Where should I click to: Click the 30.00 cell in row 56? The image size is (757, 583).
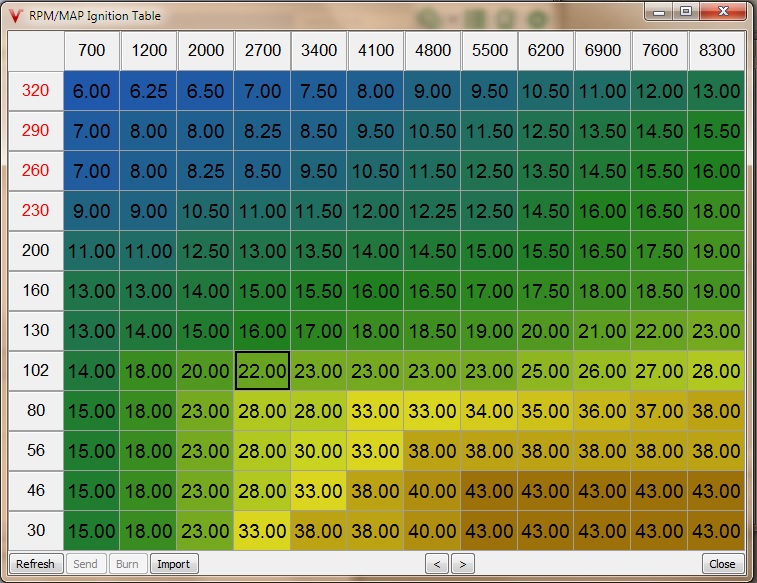(x=320, y=451)
